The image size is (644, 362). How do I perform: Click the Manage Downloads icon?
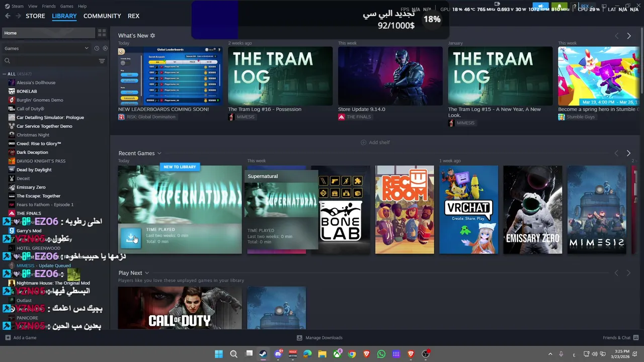(299, 338)
